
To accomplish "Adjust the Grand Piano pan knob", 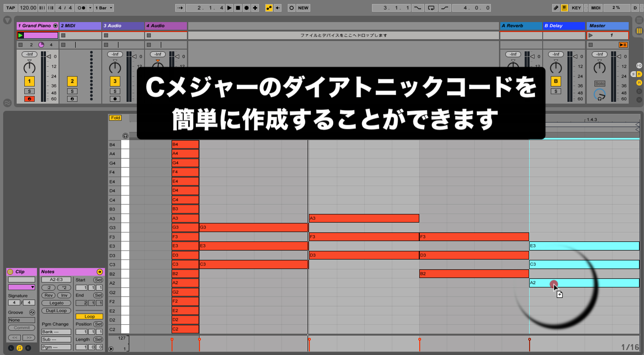I will click(29, 68).
